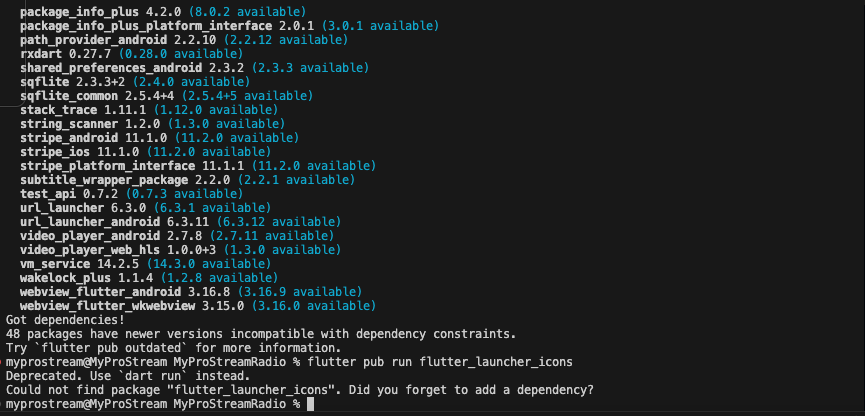This screenshot has width=865, height=416.
Task: Click the 'Could not find package' error line
Action: pyautogui.click(x=300, y=390)
